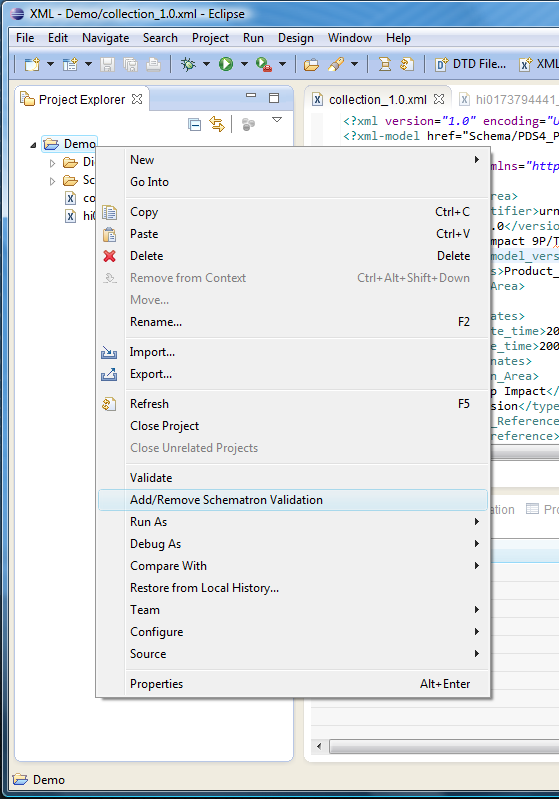Minimize the Project Explorer panel
This screenshot has width=559, height=799.
pos(251,95)
